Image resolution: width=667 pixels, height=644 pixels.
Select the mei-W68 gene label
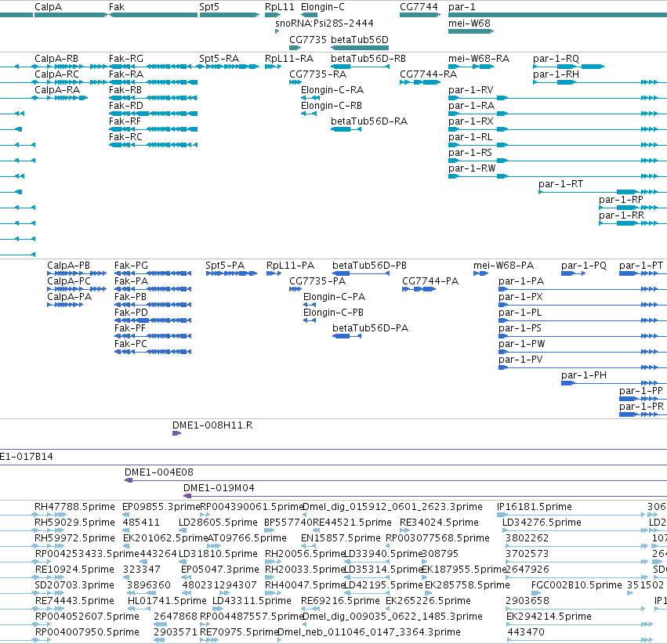(x=469, y=23)
